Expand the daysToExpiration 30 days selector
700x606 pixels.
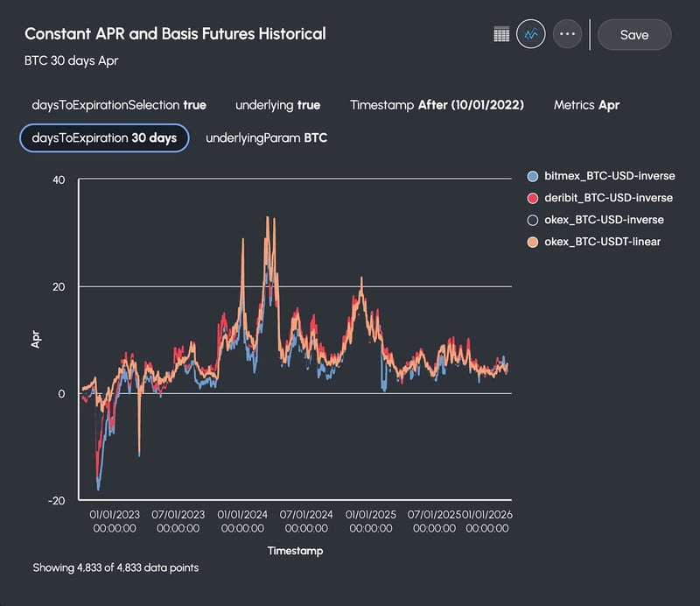[104, 137]
